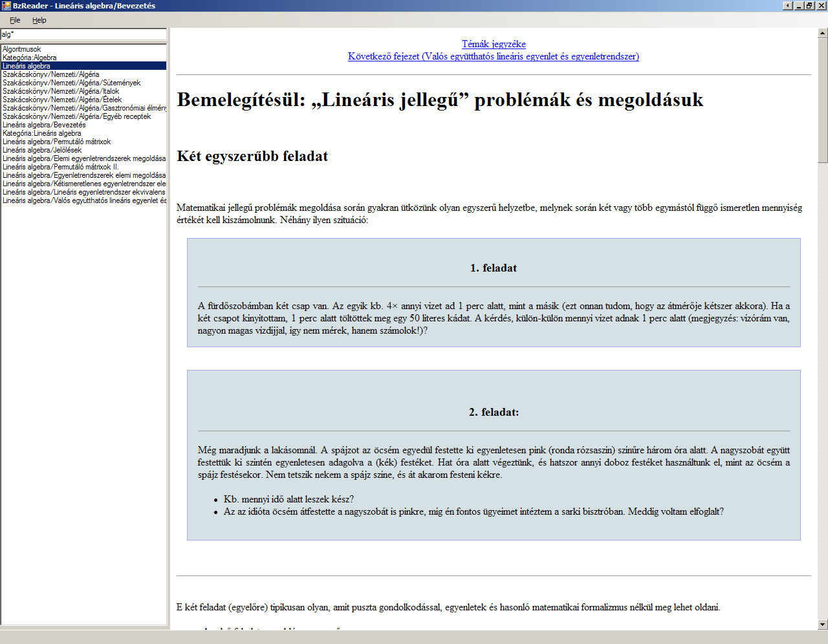Image resolution: width=828 pixels, height=644 pixels.
Task: Click the scroll-up arrow of article scrollbar
Action: (x=823, y=32)
